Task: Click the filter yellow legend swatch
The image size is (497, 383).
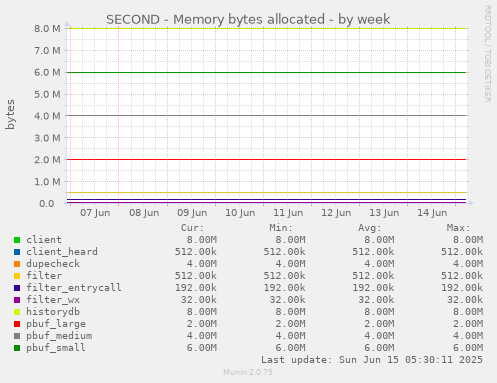Action: [17, 276]
